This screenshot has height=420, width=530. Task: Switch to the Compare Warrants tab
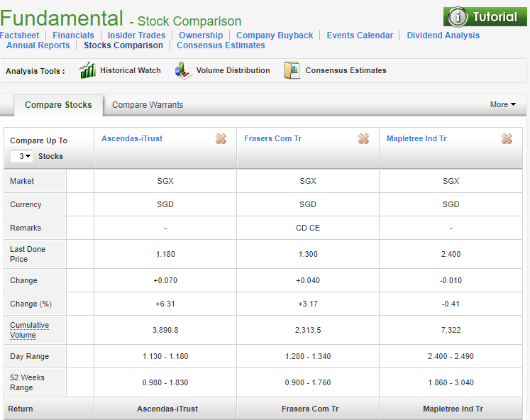click(148, 105)
